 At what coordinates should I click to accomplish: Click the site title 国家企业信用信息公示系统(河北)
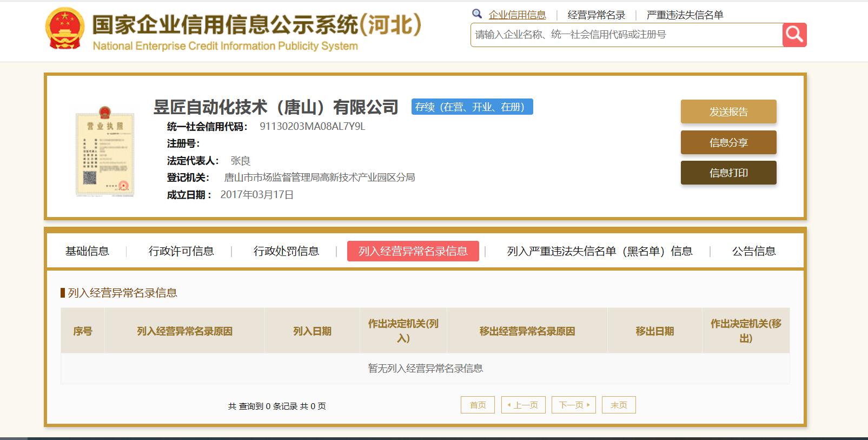click(257, 24)
